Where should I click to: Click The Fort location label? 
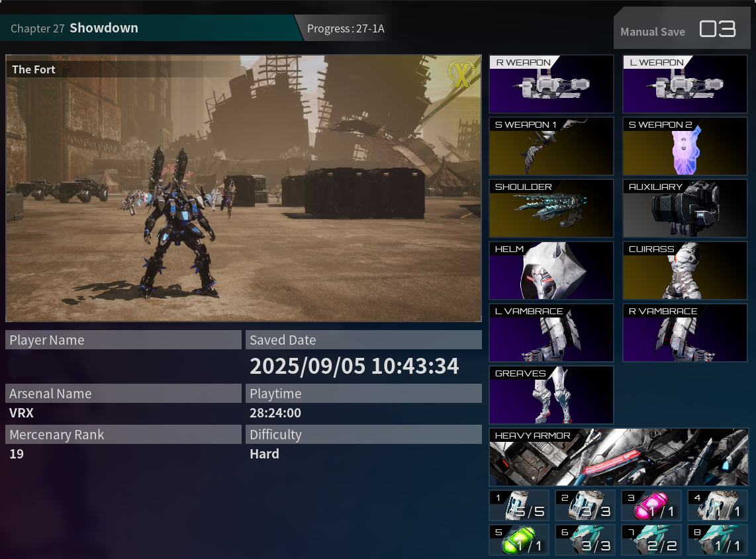point(34,69)
